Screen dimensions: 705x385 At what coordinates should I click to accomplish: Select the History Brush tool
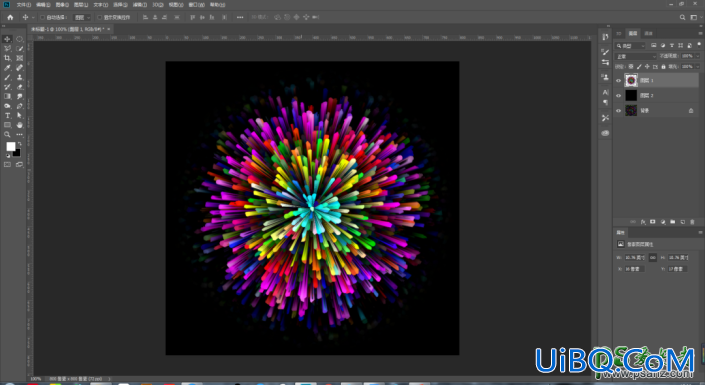point(7,87)
